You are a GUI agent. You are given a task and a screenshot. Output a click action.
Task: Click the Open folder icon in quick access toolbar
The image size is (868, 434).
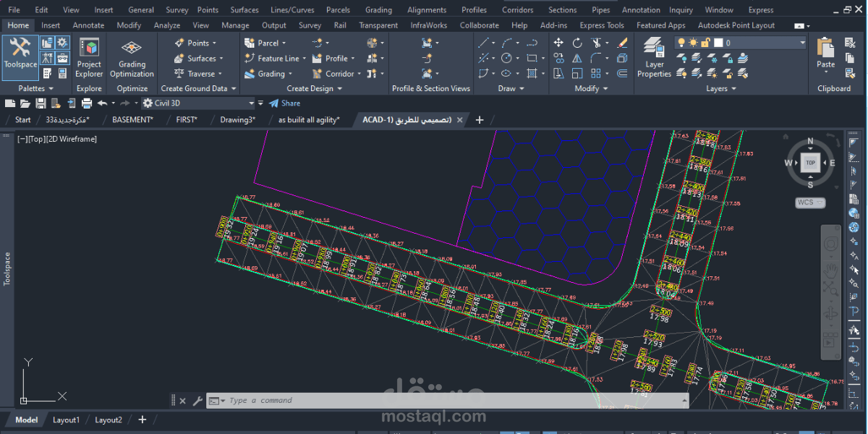pos(25,103)
